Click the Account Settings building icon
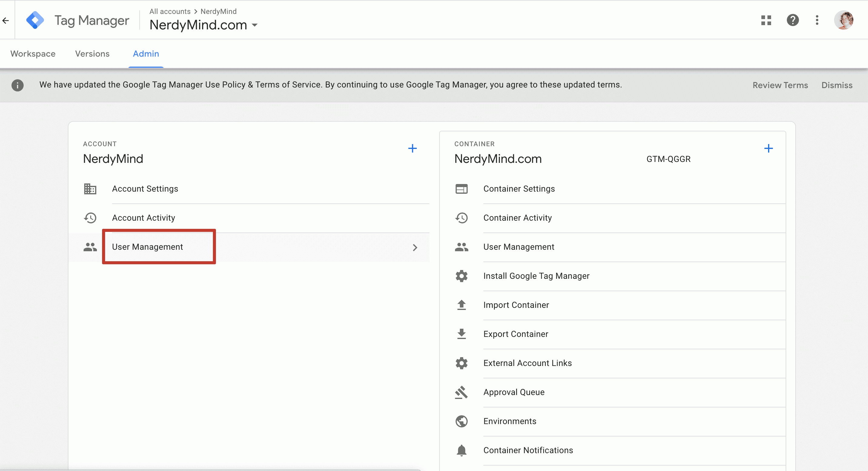This screenshot has height=471, width=868. point(90,189)
